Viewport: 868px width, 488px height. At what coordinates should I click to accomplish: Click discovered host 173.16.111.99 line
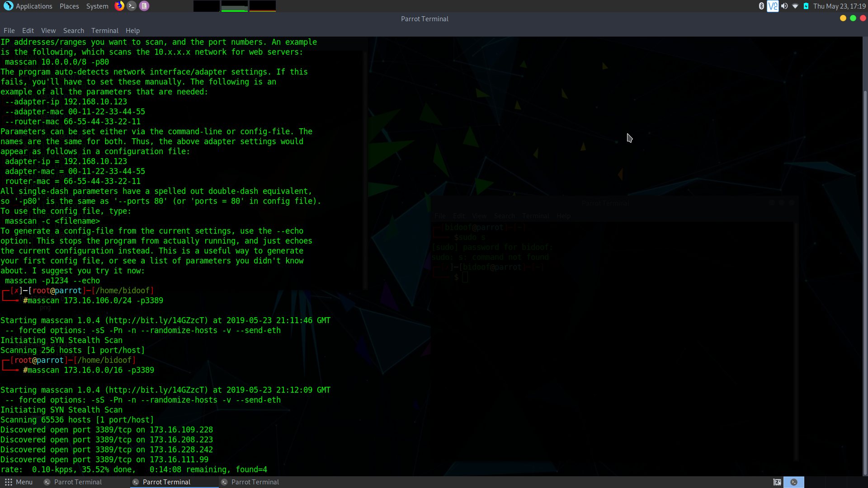click(x=104, y=460)
